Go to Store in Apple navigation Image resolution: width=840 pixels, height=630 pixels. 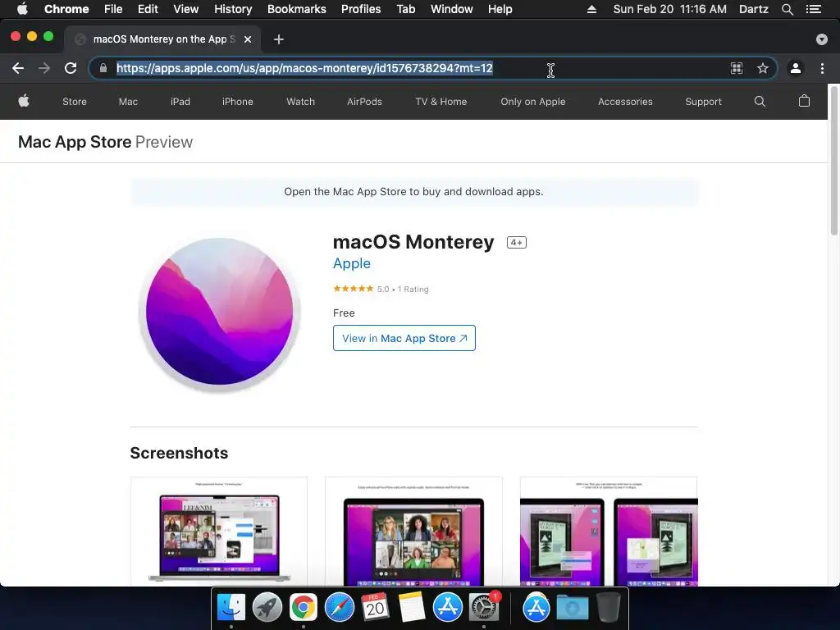point(75,101)
